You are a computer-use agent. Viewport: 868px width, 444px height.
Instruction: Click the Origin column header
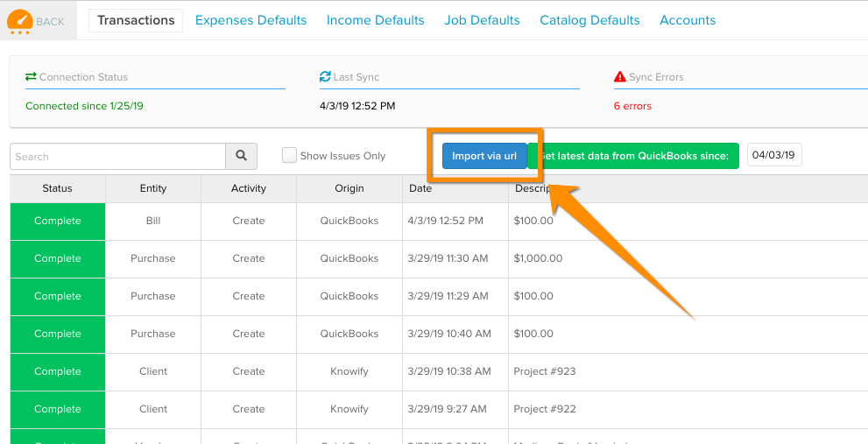point(349,188)
